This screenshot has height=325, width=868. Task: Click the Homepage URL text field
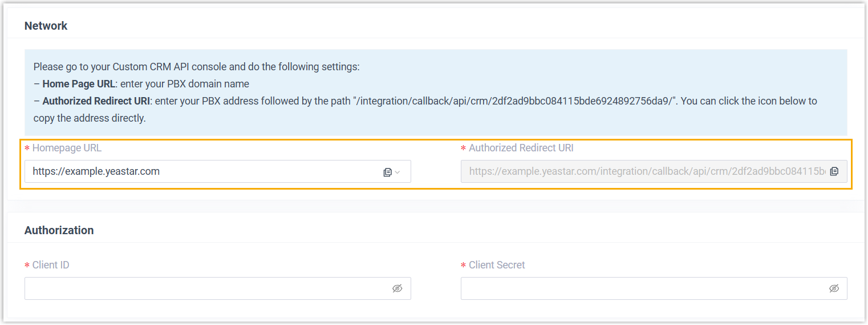pyautogui.click(x=200, y=171)
